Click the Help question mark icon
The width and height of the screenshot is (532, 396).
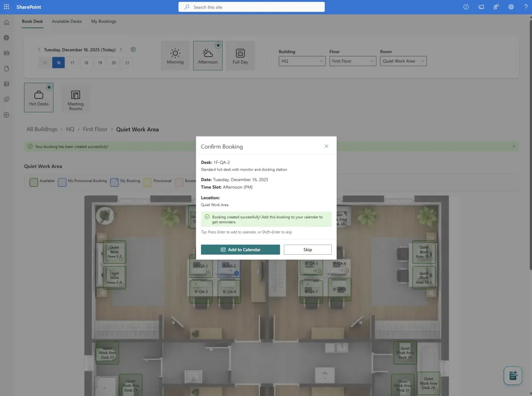[x=526, y=7]
